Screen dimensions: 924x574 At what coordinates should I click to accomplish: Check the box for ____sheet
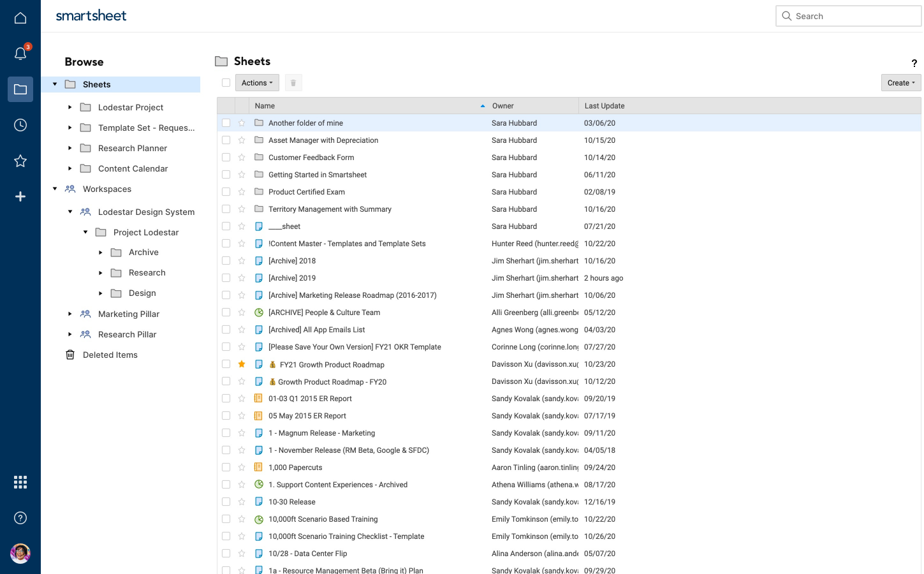tap(226, 226)
